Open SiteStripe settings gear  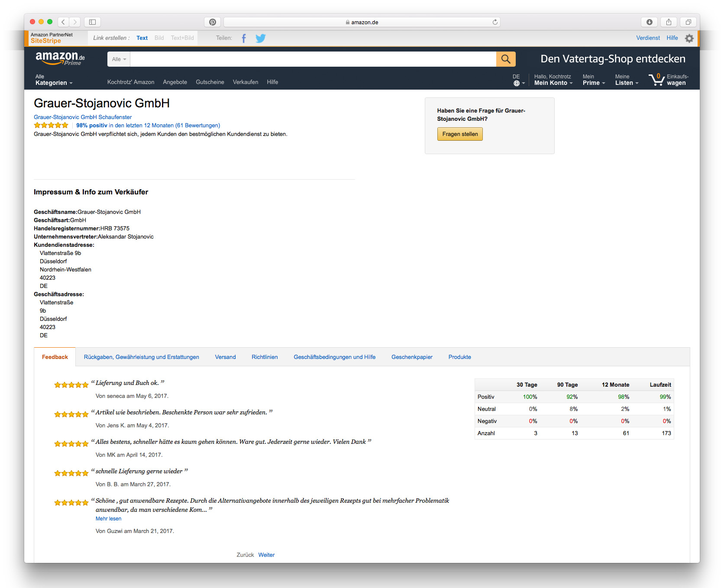tap(689, 39)
